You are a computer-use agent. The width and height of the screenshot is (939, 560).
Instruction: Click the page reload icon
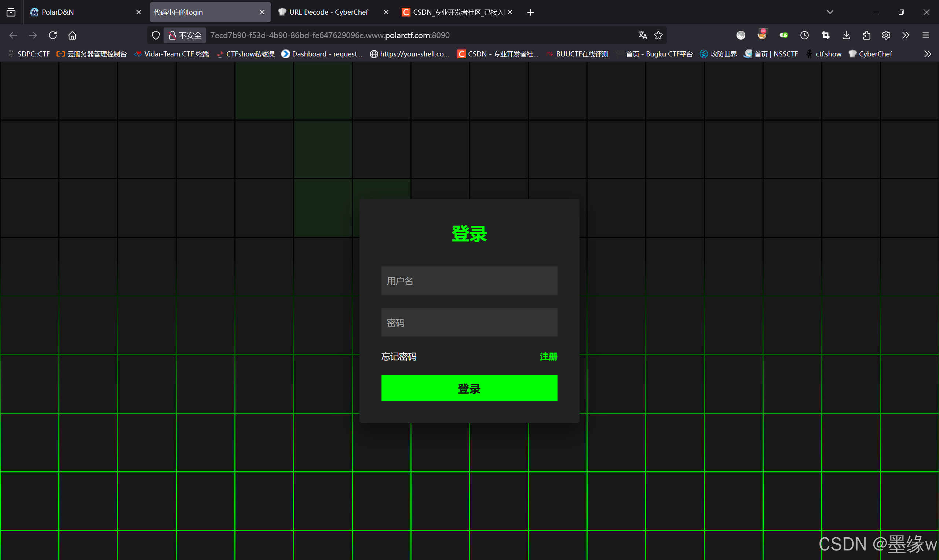point(53,35)
